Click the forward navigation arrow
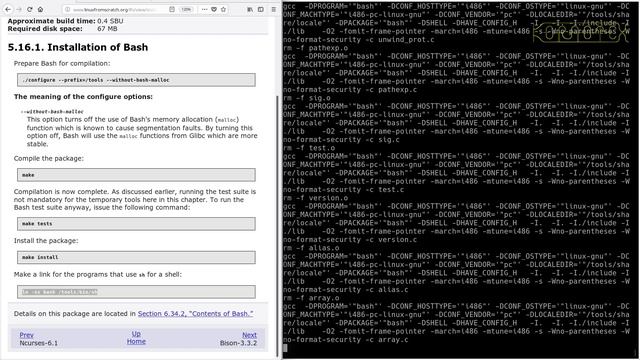Image resolution: width=640 pixels, height=360 pixels. pyautogui.click(x=19, y=9)
